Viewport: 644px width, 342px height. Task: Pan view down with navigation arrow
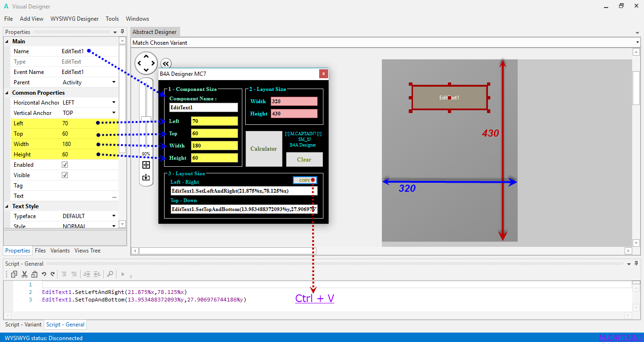[x=147, y=70]
